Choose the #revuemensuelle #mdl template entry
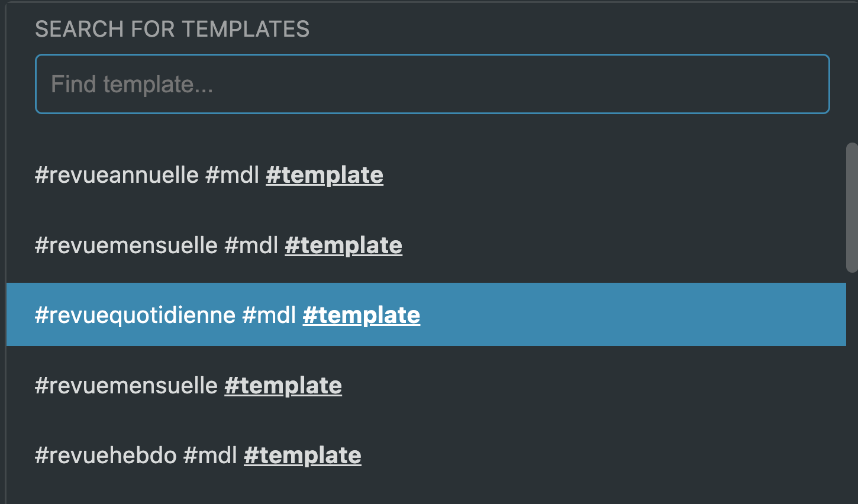The height and width of the screenshot is (504, 858). tap(426, 245)
